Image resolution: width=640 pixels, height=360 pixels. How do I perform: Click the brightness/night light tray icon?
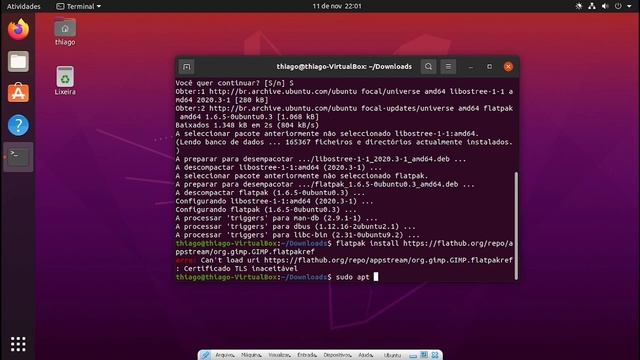tap(578, 6)
